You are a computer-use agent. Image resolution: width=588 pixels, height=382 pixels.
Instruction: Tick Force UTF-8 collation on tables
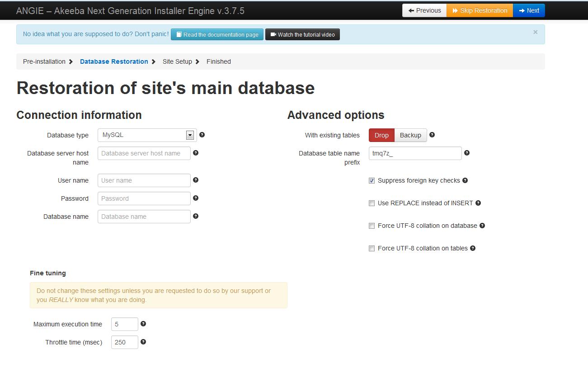coord(372,248)
